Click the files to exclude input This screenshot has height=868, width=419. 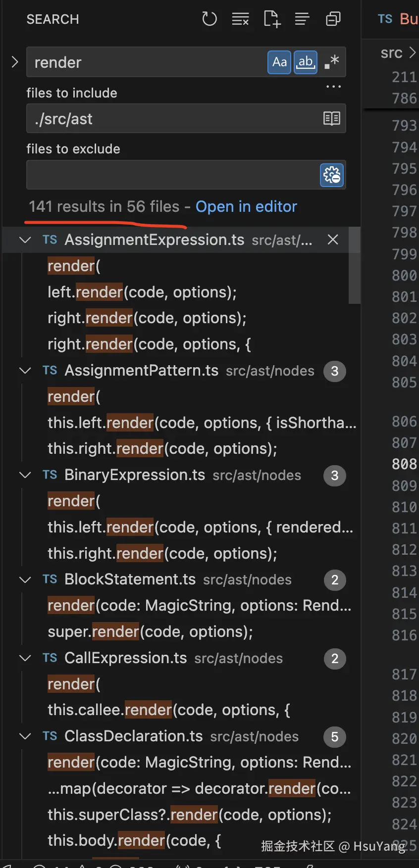(x=171, y=175)
